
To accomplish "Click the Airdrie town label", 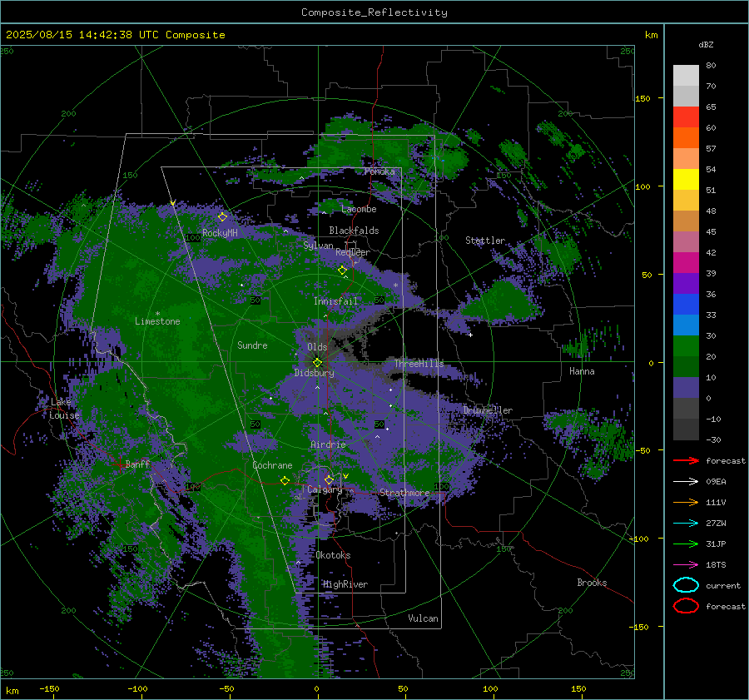I will pos(328,444).
